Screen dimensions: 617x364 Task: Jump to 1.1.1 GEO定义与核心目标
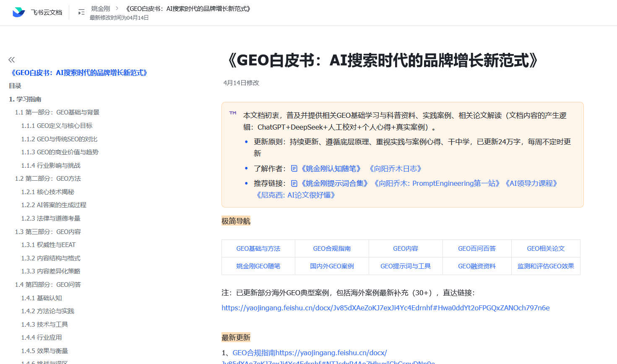(57, 126)
